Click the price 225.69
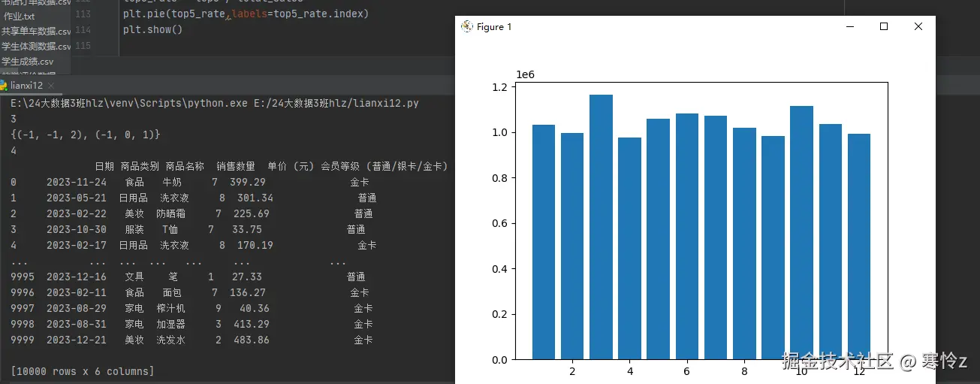This screenshot has height=384, width=980. point(252,213)
